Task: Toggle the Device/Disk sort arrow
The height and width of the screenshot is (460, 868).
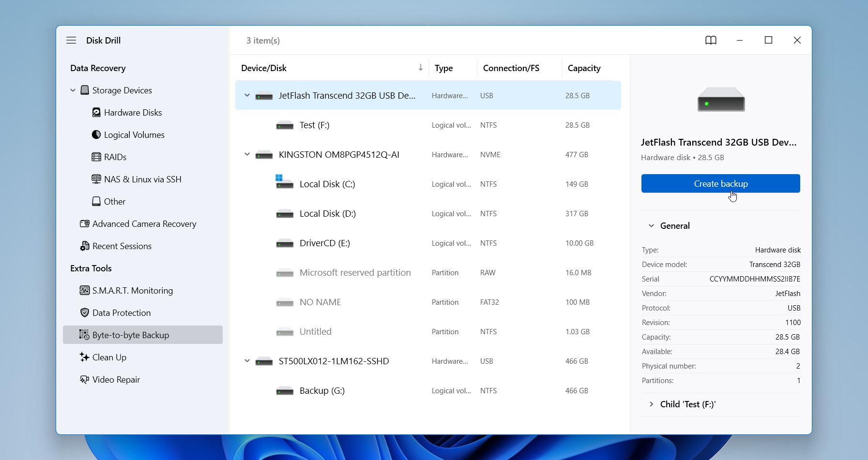Action: point(421,68)
